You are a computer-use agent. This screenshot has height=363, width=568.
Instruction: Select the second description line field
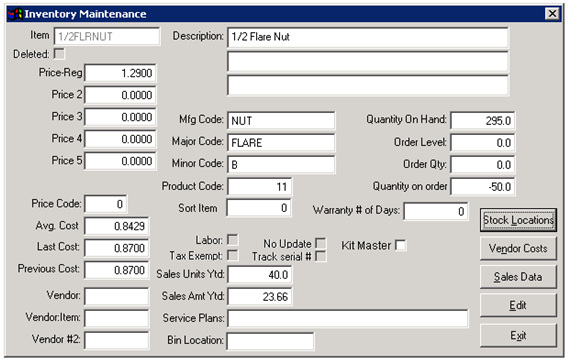coord(368,61)
